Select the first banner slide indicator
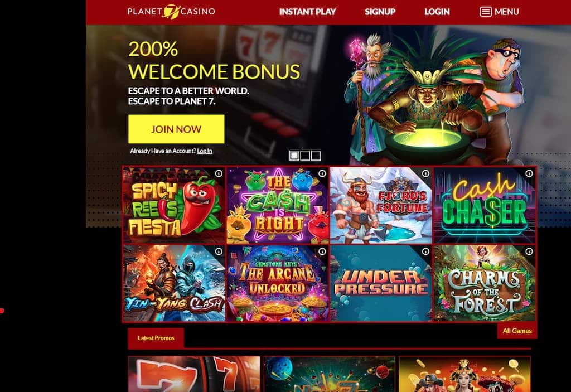 tap(294, 156)
